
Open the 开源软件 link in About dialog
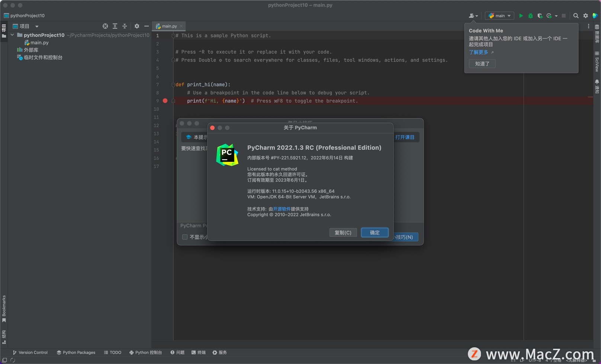tap(282, 209)
